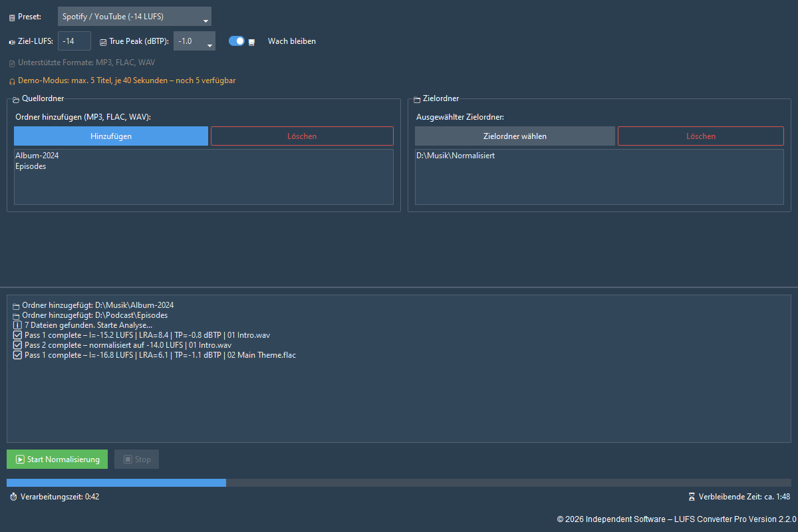798x532 pixels.
Task: Click log line Ordner hinzugefügt: D:\Podcast\Episodes
Action: (x=94, y=316)
